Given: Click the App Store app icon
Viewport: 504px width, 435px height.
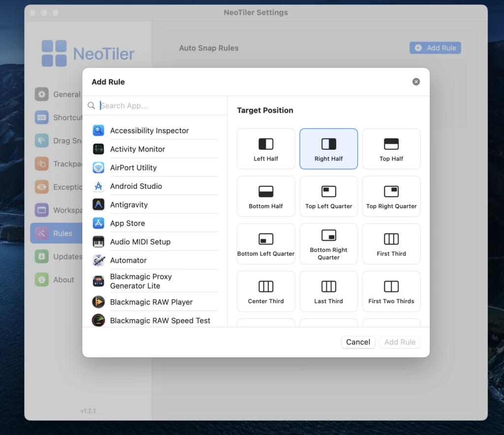Looking at the screenshot, I should coord(98,223).
